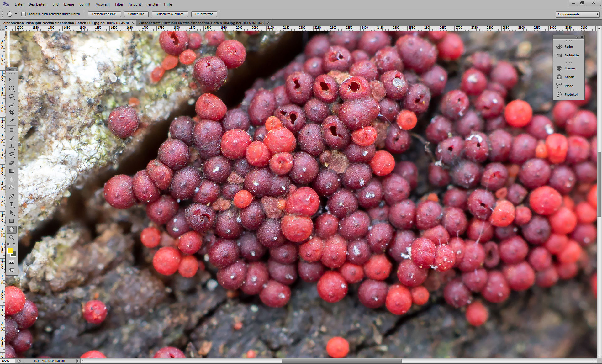Expand the toolbox with the double arrow
602x364 pixels.
(x=10, y=69)
